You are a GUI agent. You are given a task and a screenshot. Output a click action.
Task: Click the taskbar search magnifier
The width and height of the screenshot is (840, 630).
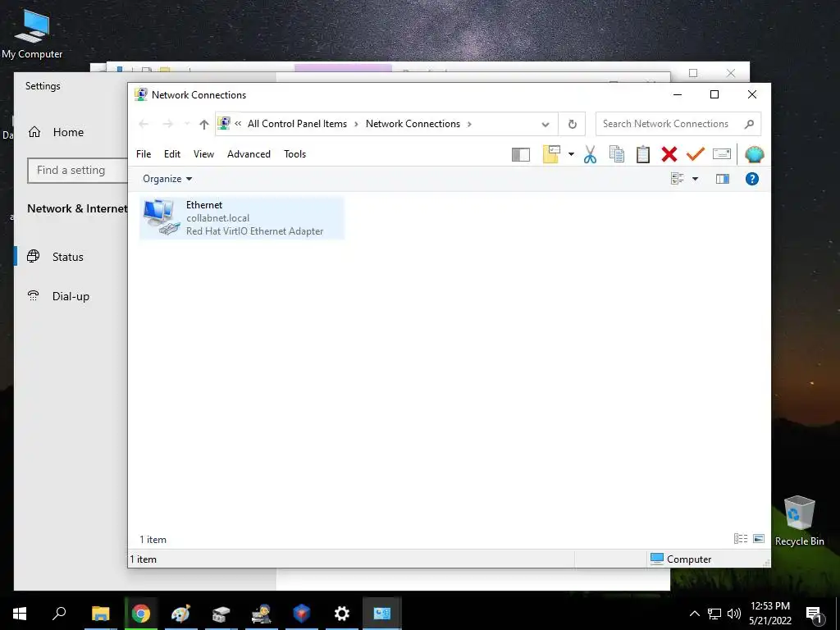point(59,614)
